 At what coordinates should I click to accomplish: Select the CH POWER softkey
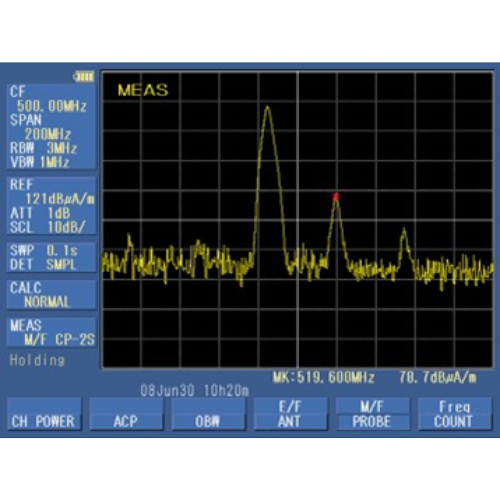(x=44, y=414)
